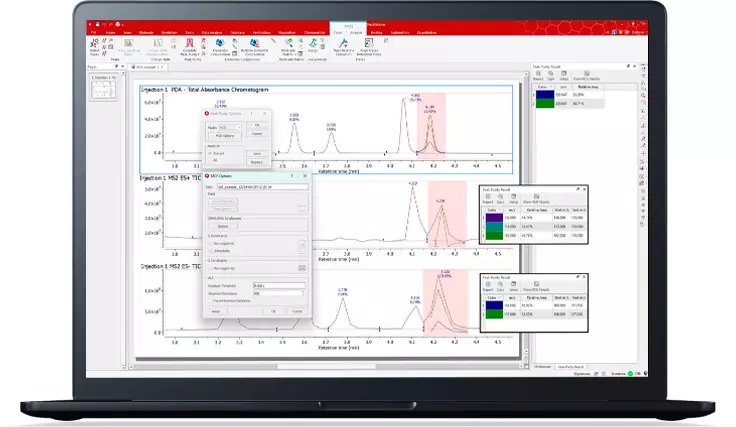Viewport: 736px width, 427px height.
Task: Click the horizontal scrollbar below the chromatograms
Action: (326, 366)
